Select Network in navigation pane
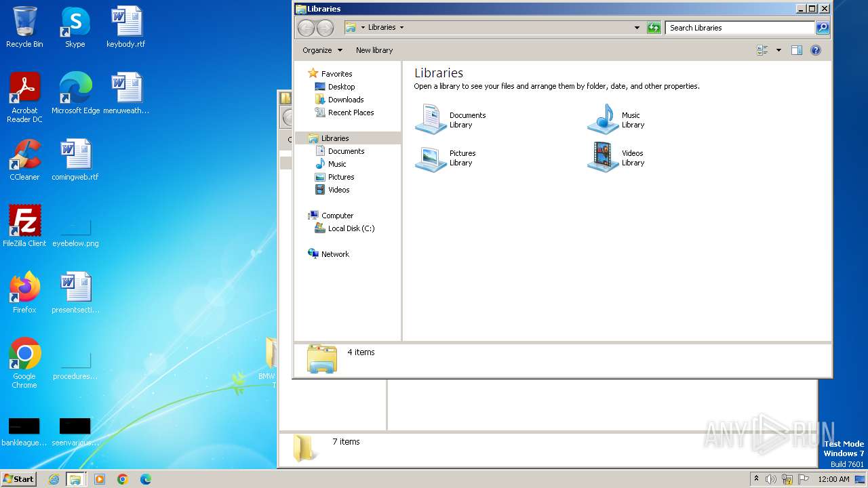The width and height of the screenshot is (868, 488). pos(329,254)
